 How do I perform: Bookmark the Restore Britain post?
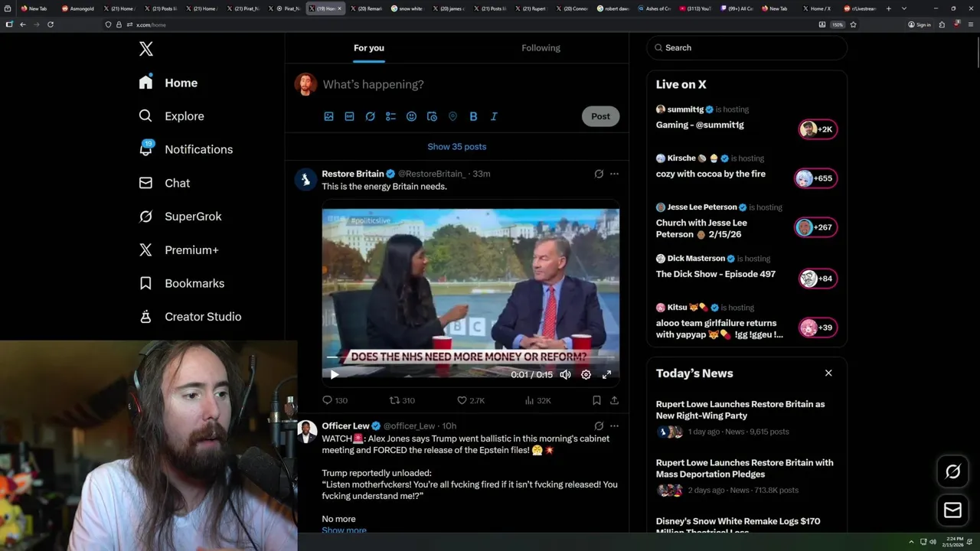pyautogui.click(x=596, y=400)
